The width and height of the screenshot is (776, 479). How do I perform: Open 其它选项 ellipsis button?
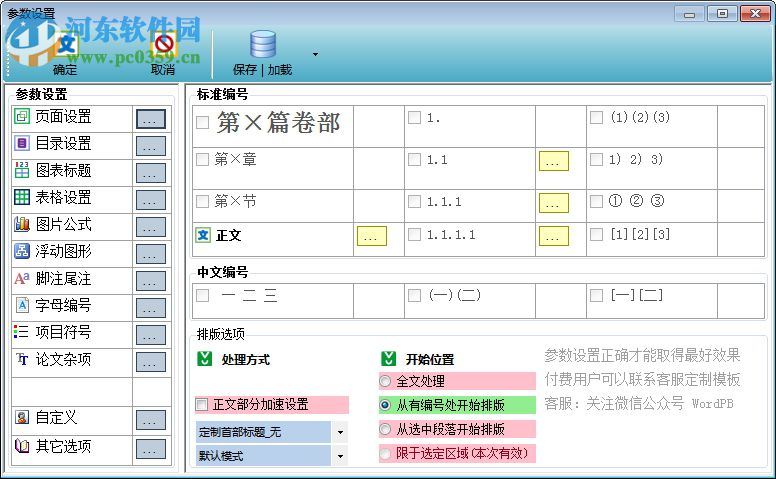point(151,449)
